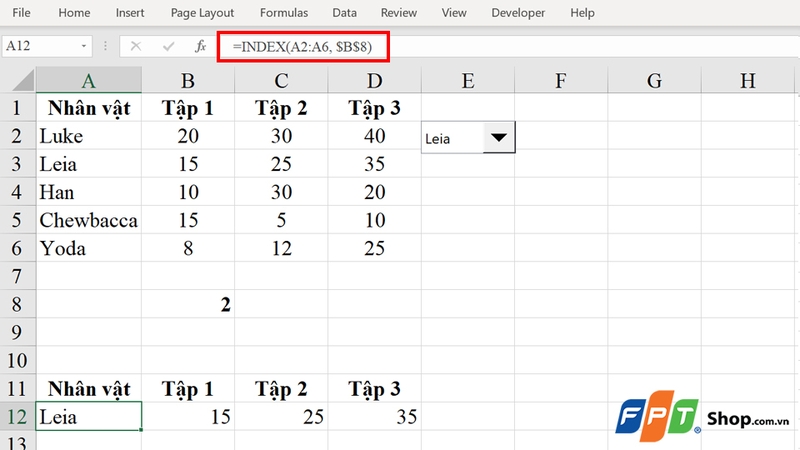Click 'Tập 1' header in row 1

(188, 108)
